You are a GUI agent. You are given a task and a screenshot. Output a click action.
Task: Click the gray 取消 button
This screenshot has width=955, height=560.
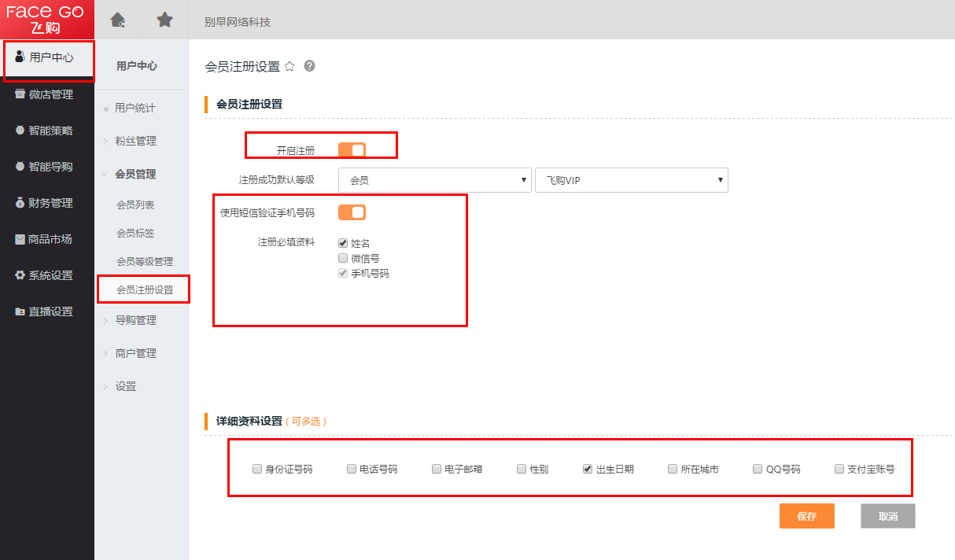[887, 516]
